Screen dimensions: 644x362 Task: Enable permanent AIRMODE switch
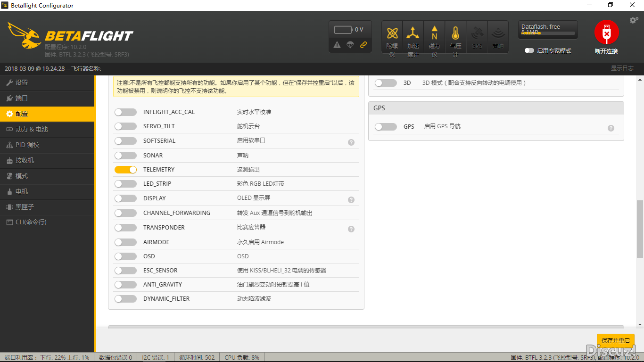pos(125,242)
